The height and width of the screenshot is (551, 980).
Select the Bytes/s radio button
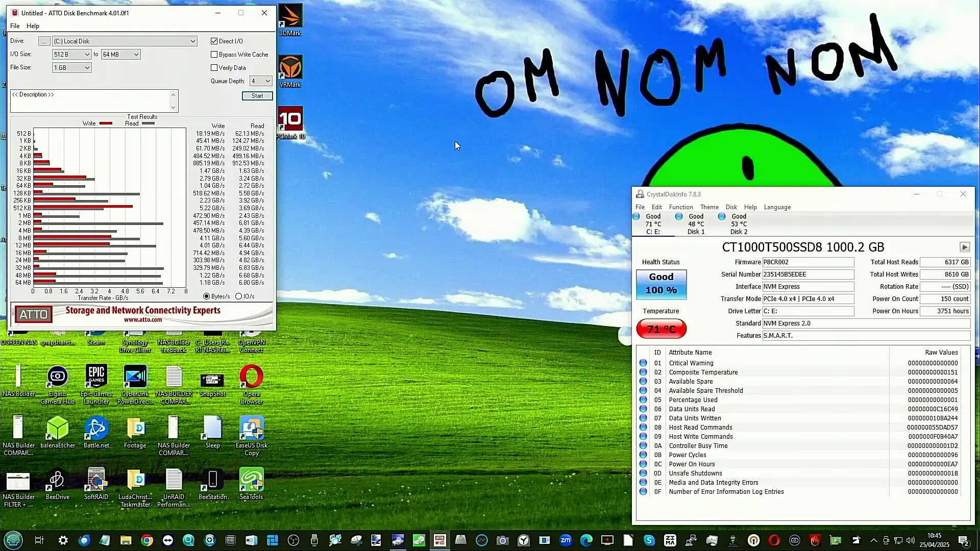pos(206,296)
